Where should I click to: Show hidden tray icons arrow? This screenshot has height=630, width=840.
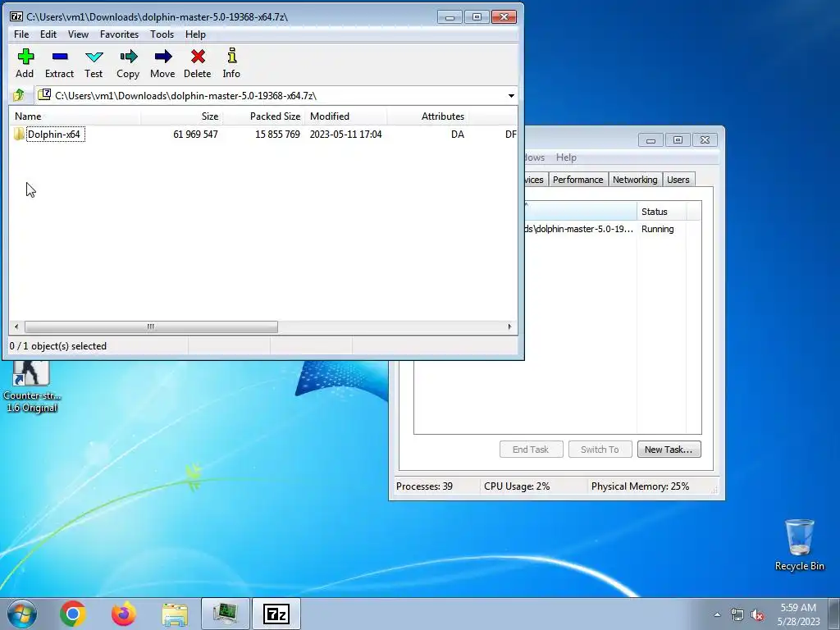(717, 614)
